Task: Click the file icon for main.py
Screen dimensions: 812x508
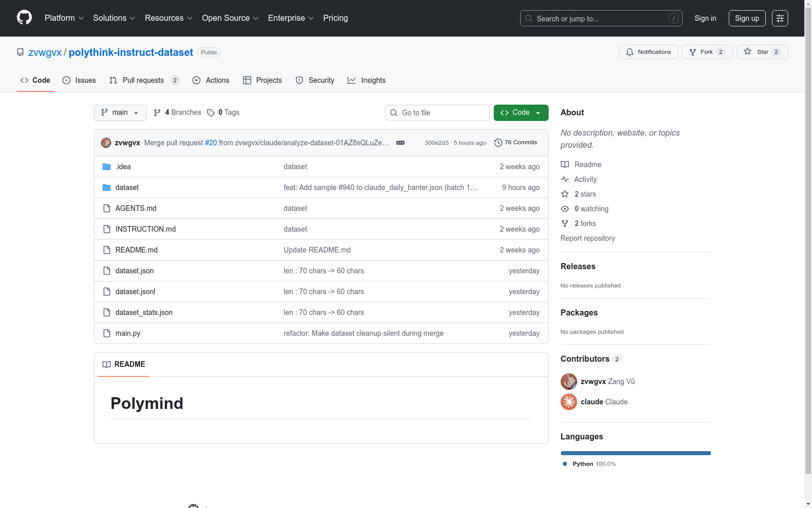Action: pos(107,333)
